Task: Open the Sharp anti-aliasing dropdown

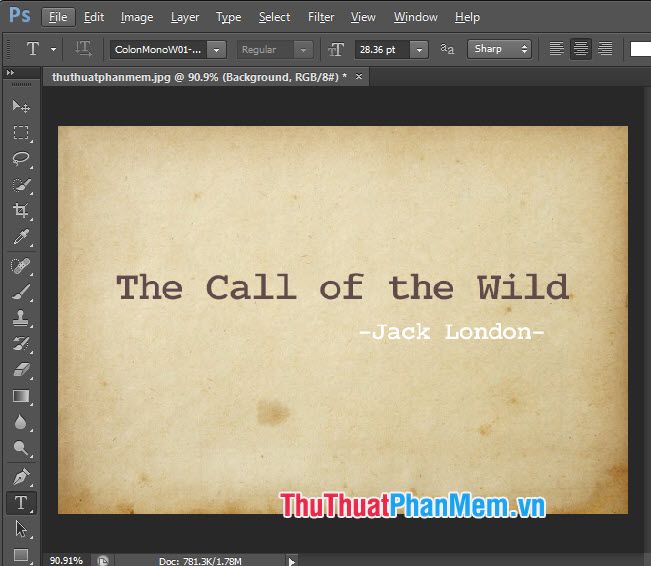Action: 499,49
